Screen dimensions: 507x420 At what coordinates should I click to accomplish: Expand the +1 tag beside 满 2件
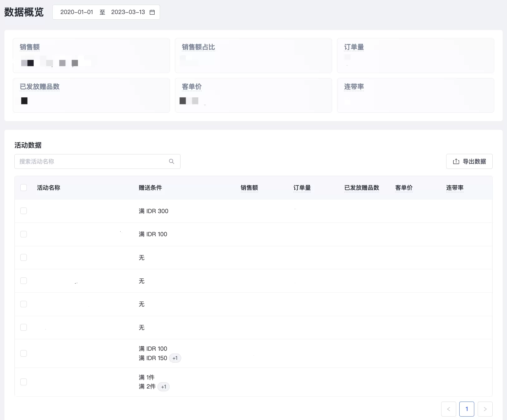pos(164,387)
